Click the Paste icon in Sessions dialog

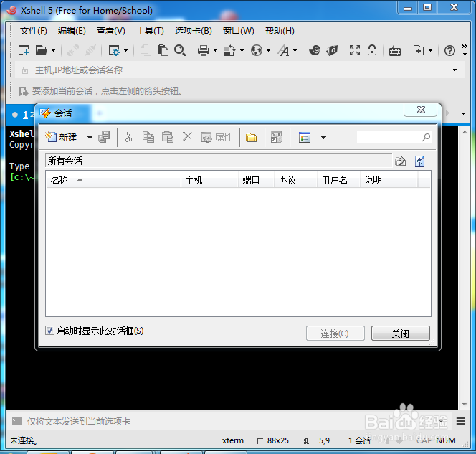tap(167, 137)
